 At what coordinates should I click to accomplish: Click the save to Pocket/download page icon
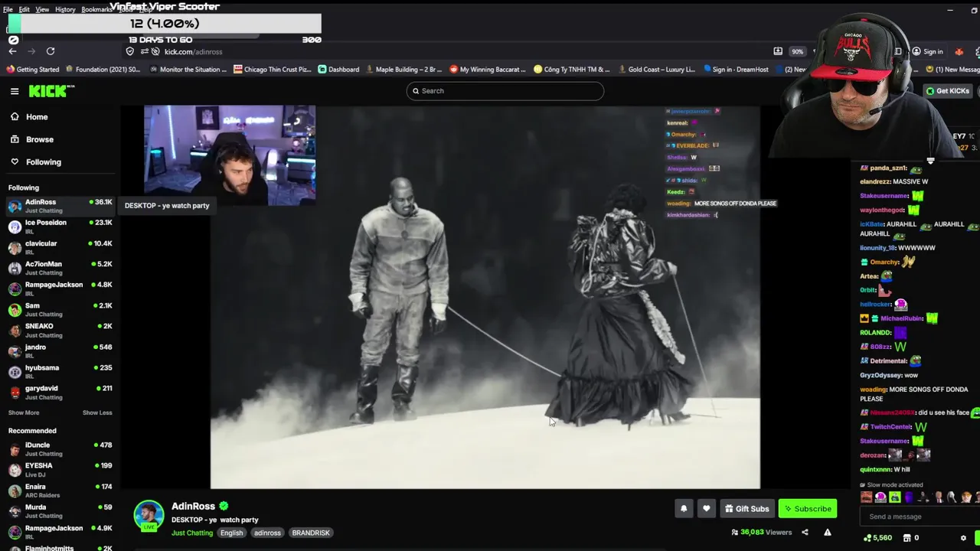point(778,51)
